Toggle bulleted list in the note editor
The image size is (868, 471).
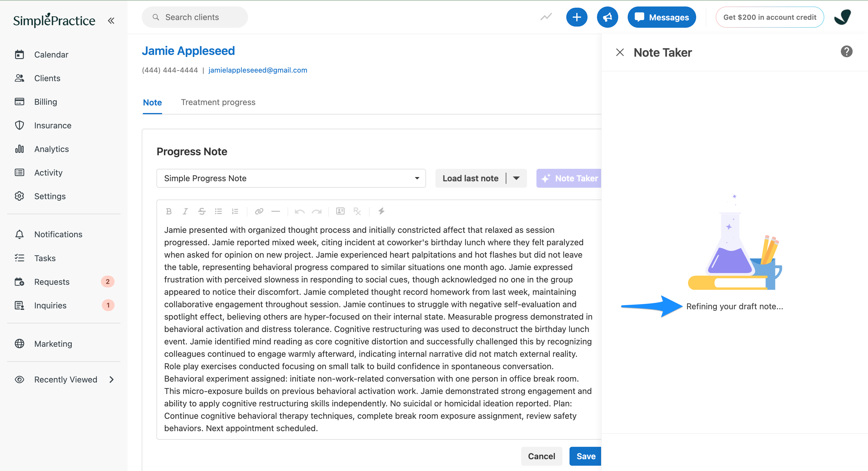[x=218, y=211]
